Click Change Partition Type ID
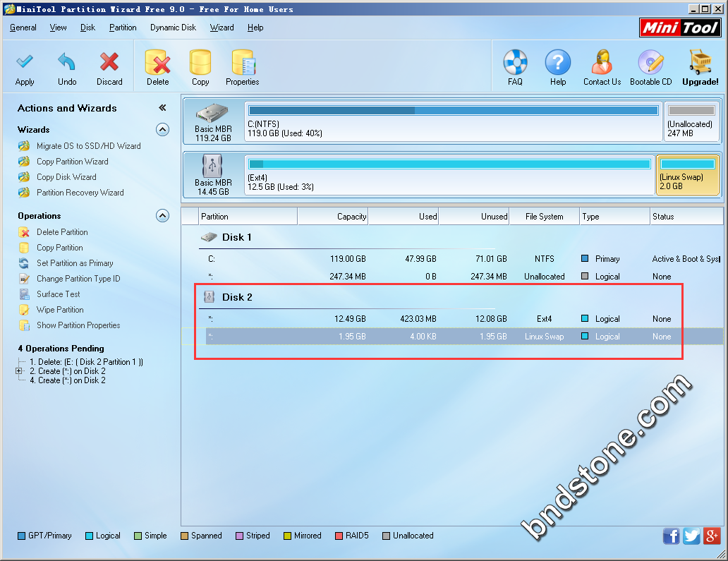 tap(70, 279)
